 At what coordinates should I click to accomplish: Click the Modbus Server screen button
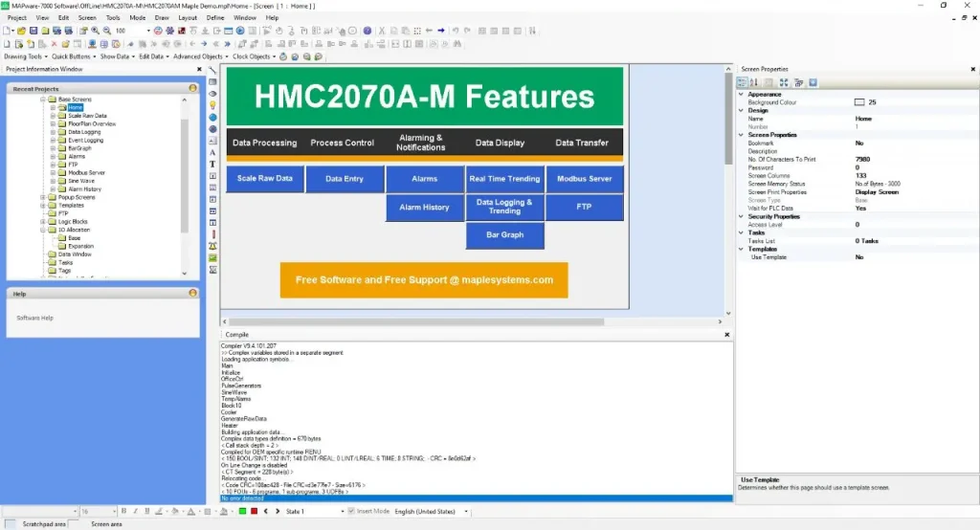(x=585, y=179)
